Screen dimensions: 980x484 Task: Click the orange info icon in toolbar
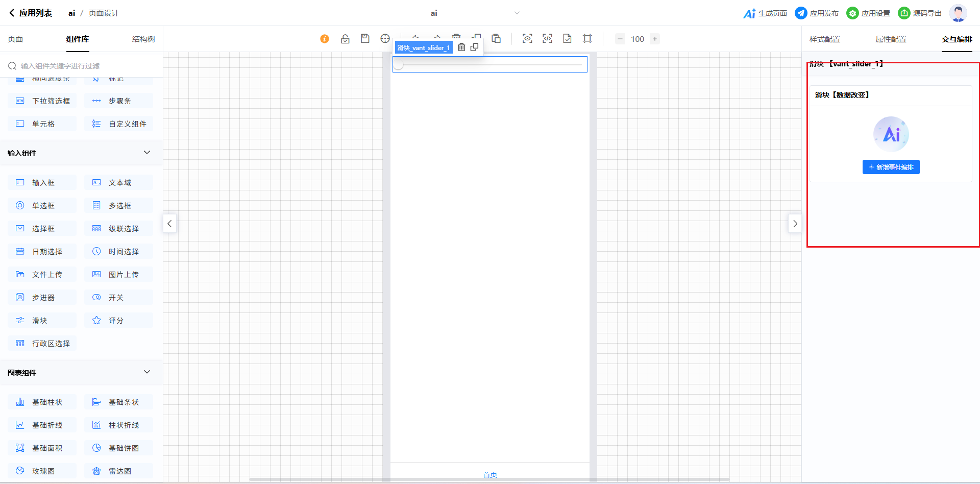click(325, 39)
